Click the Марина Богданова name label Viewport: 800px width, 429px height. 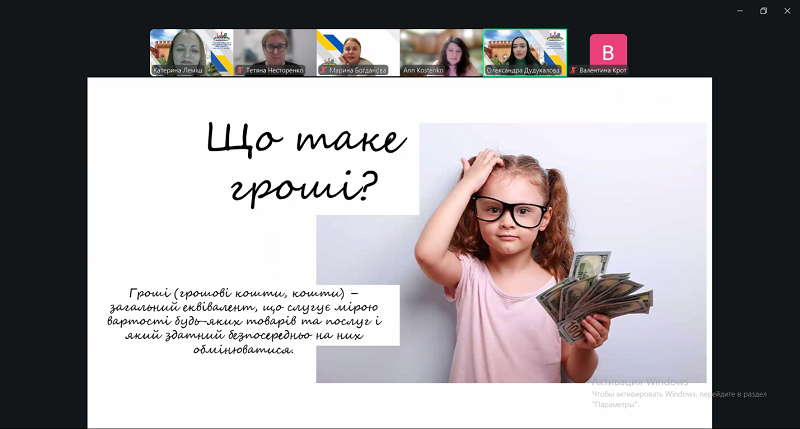(x=357, y=71)
